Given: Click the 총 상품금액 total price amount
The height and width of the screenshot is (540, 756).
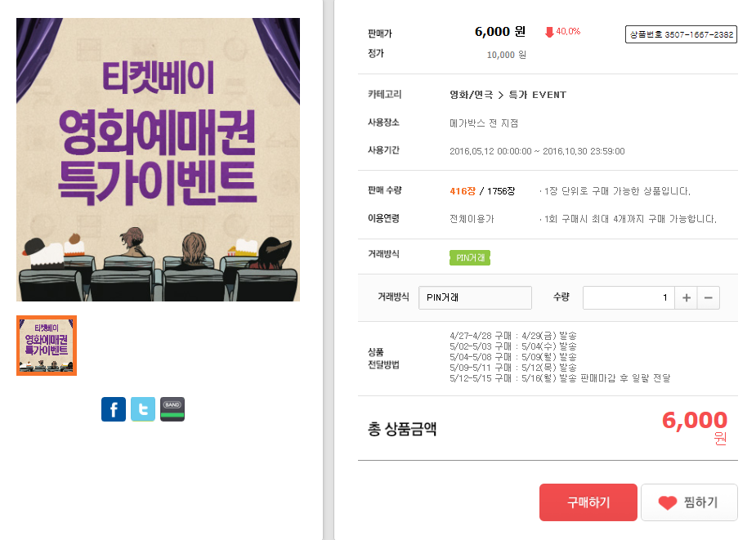Looking at the screenshot, I should point(694,421).
